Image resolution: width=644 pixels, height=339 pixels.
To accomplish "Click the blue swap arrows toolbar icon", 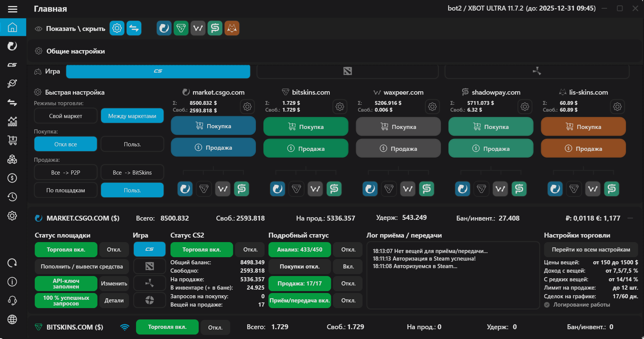I will [x=134, y=28].
